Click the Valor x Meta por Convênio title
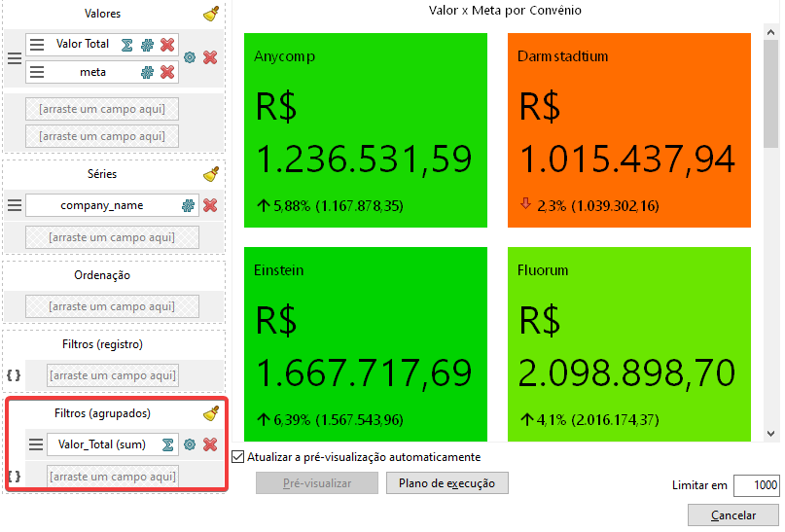 [505, 11]
